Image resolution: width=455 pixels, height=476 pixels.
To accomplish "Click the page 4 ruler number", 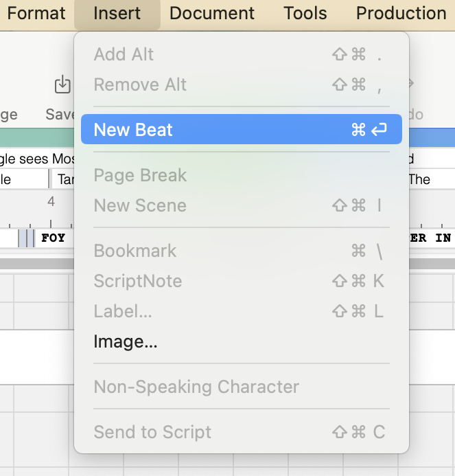I will tap(51, 201).
